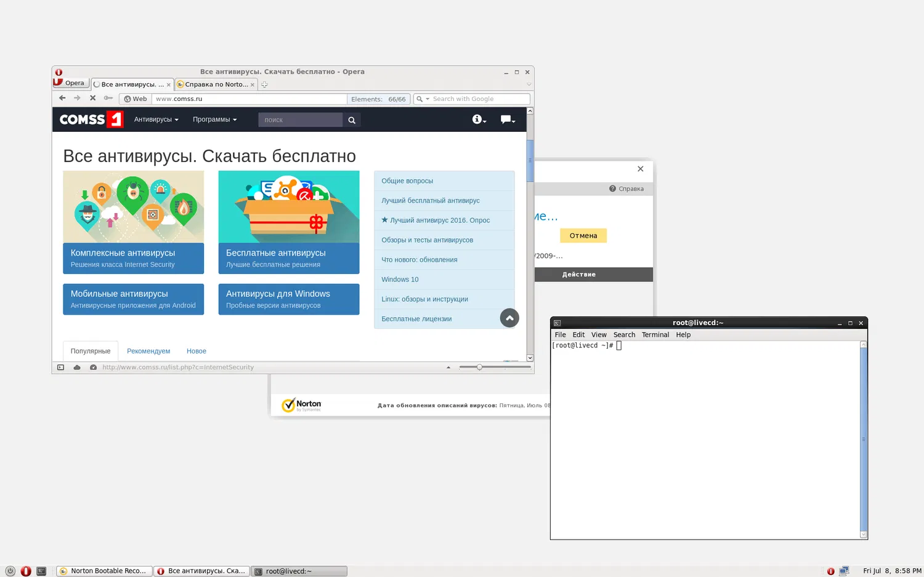Image resolution: width=924 pixels, height=577 pixels.
Task: Toggle Opera panels icon in status bar
Action: tap(60, 368)
